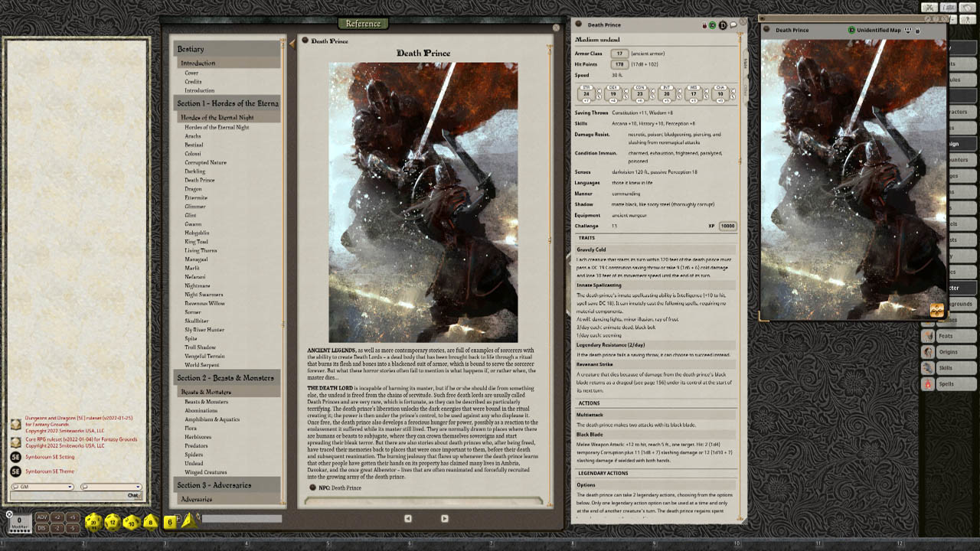Viewport: 980px width, 551px height.
Task: Switch to the Reference tab
Action: point(362,24)
